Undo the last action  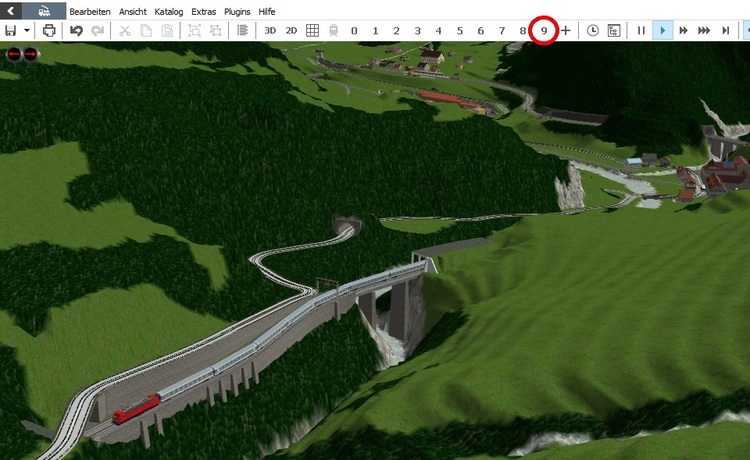pyautogui.click(x=76, y=31)
